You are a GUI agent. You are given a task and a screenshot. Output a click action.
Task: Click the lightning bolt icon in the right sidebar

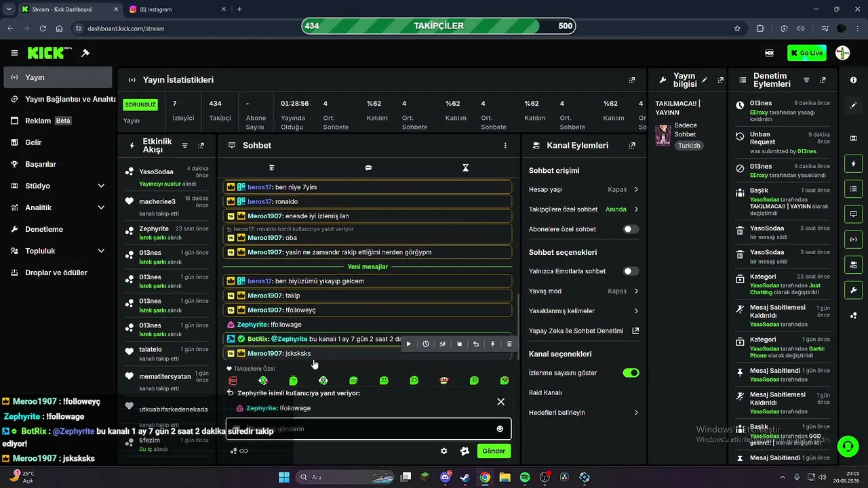tap(853, 163)
